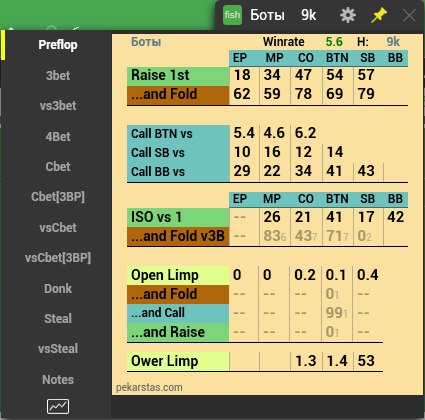The height and width of the screenshot is (420, 425).
Task: Click Call BTN vs CO value 6.2
Action: point(305,133)
